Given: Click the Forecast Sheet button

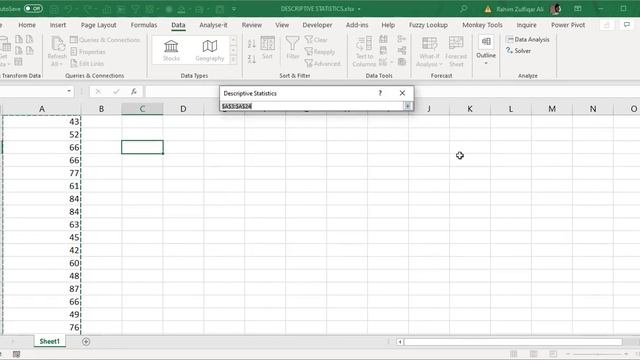Looking at the screenshot, I should click(x=456, y=51).
